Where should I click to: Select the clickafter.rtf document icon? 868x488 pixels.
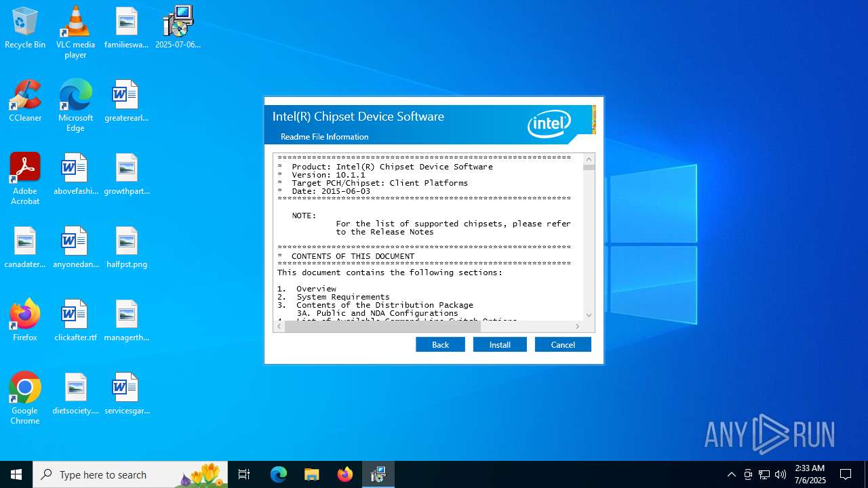pos(75,321)
